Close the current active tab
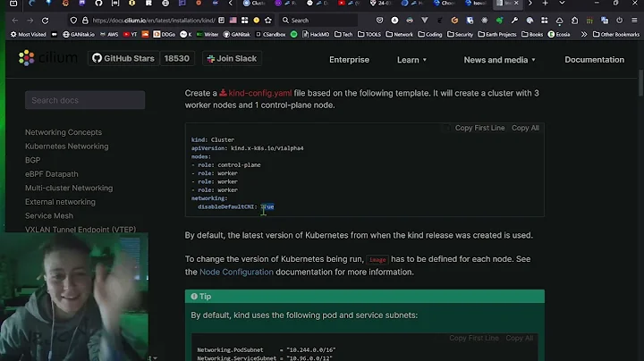 [x=516, y=4]
